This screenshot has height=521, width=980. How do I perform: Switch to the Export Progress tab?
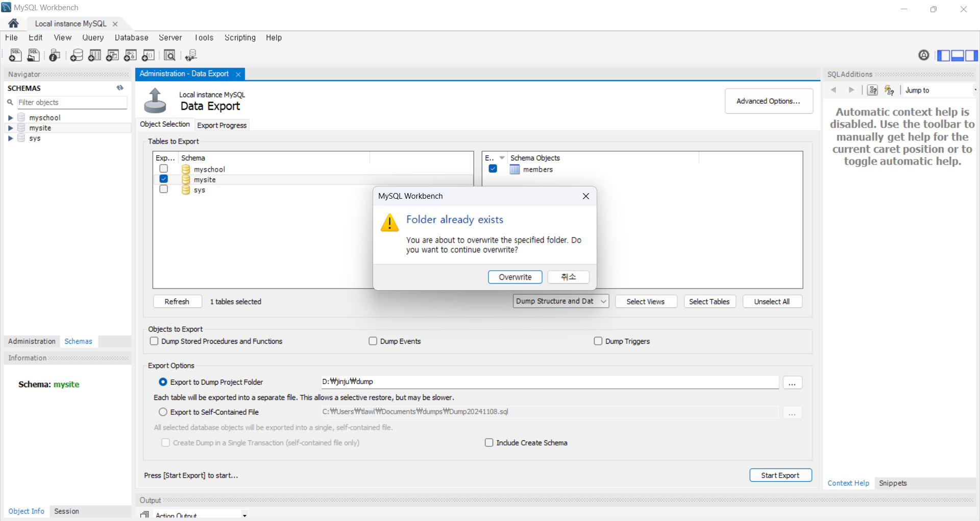222,125
